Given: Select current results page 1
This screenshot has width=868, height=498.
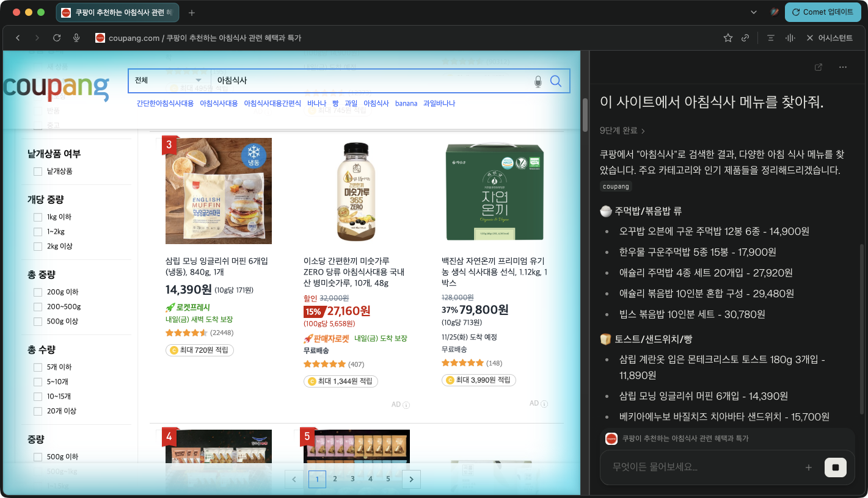Looking at the screenshot, I should pyautogui.click(x=317, y=480).
